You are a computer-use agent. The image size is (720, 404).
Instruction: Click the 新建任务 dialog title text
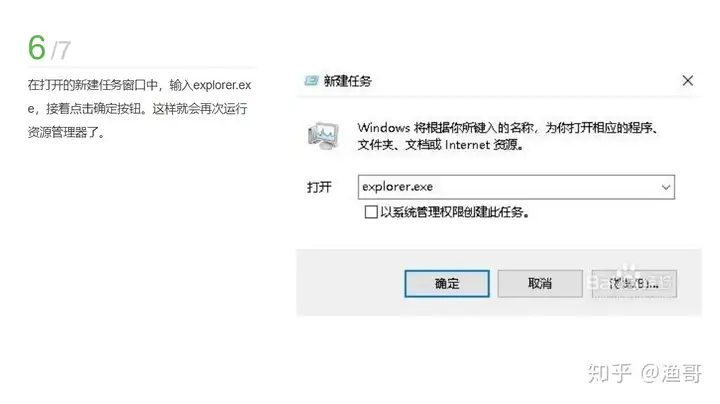tap(348, 81)
